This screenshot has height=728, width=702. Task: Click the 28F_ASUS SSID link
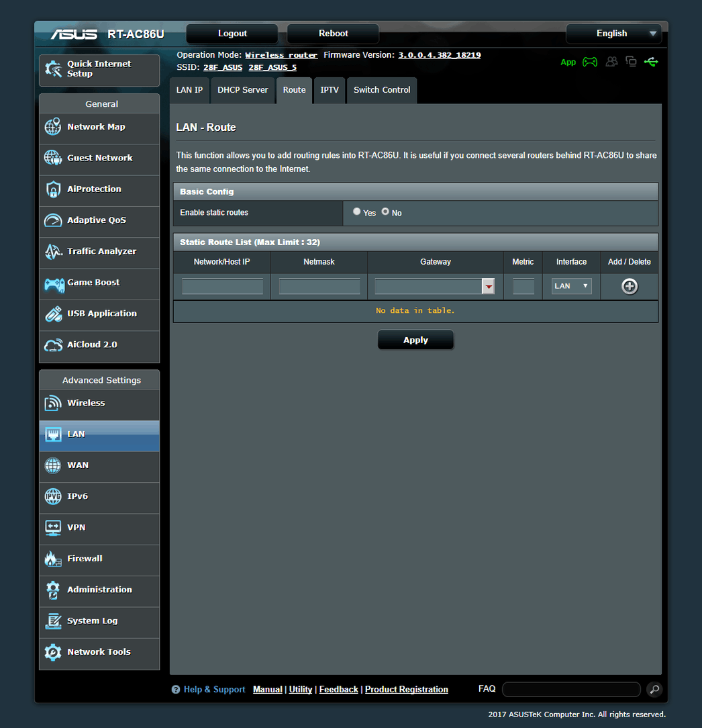(223, 67)
